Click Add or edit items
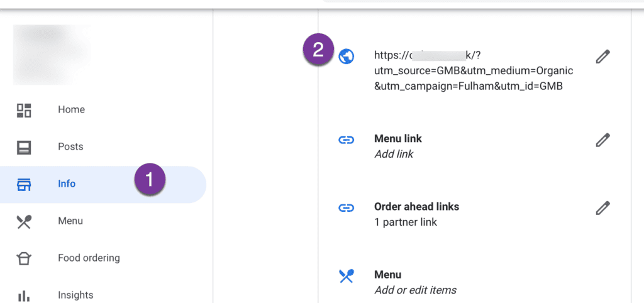The image size is (644, 303). [415, 290]
